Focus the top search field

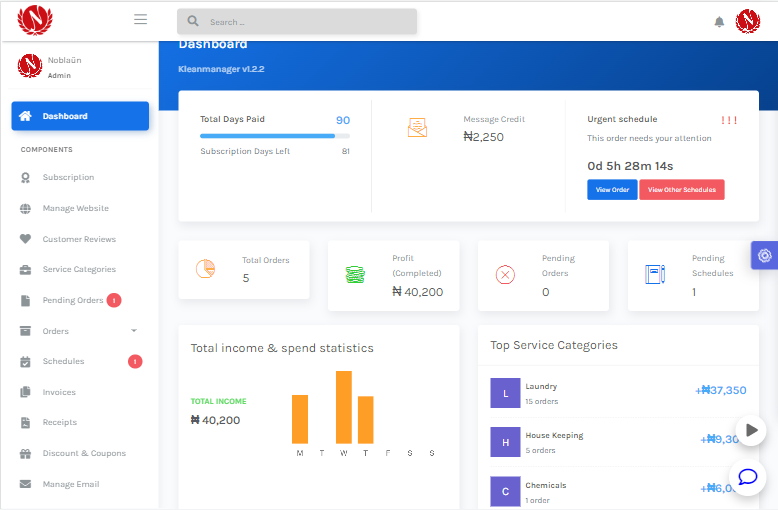297,21
